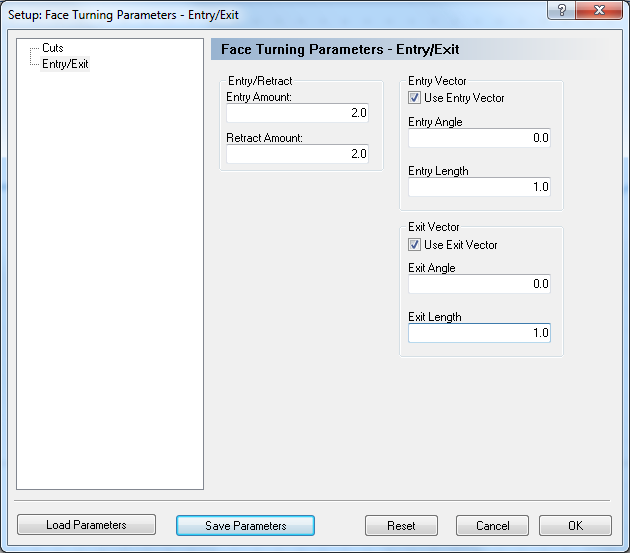Cancel the dialog
This screenshot has width=630, height=553.
click(x=492, y=526)
